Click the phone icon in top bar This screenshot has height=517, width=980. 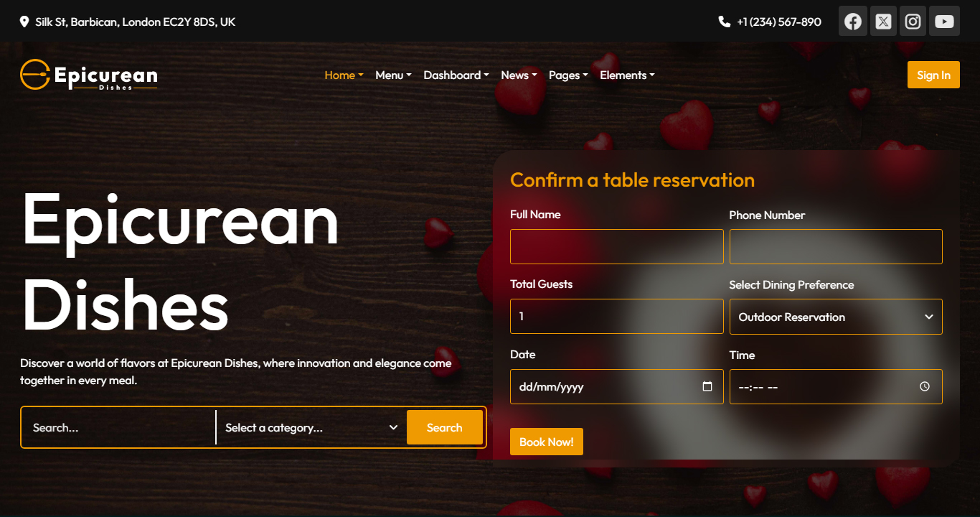point(725,22)
